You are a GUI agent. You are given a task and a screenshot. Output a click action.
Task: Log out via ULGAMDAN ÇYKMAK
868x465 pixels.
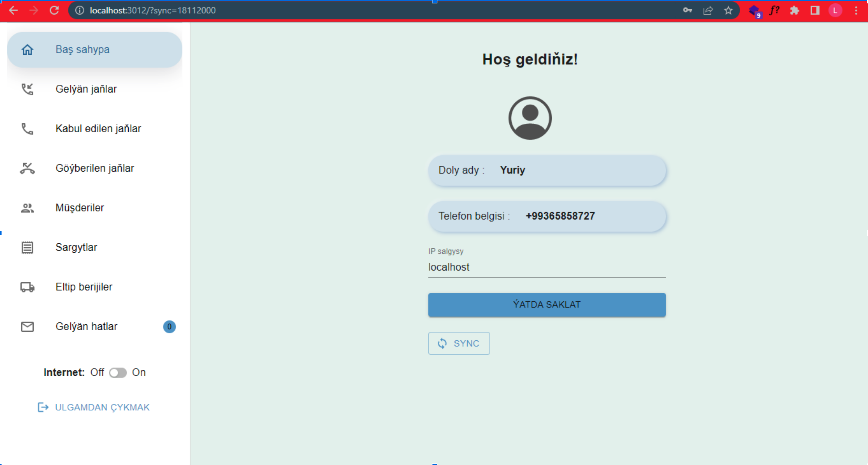[x=94, y=407]
